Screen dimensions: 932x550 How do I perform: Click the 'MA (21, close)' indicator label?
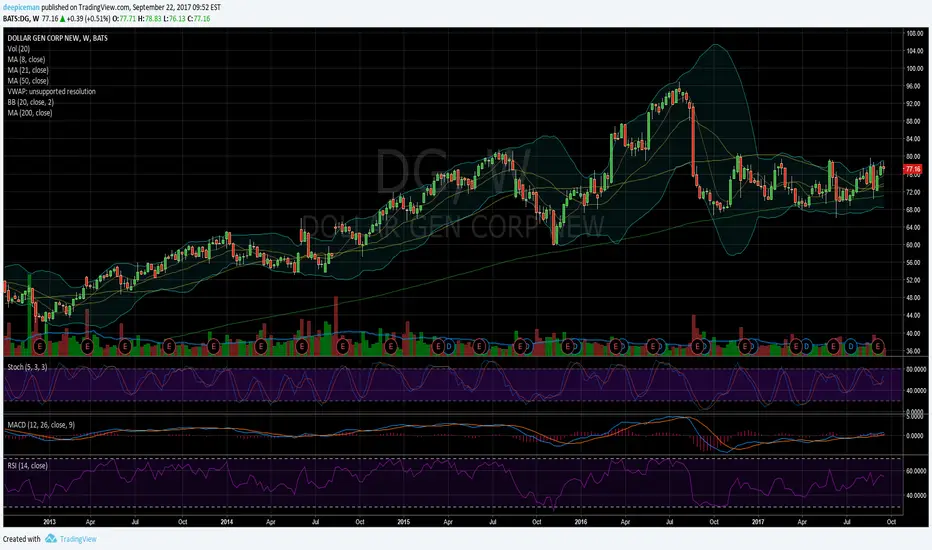[28, 70]
